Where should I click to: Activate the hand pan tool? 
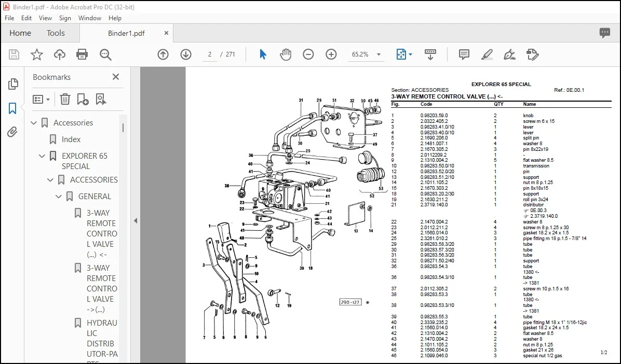pyautogui.click(x=285, y=54)
